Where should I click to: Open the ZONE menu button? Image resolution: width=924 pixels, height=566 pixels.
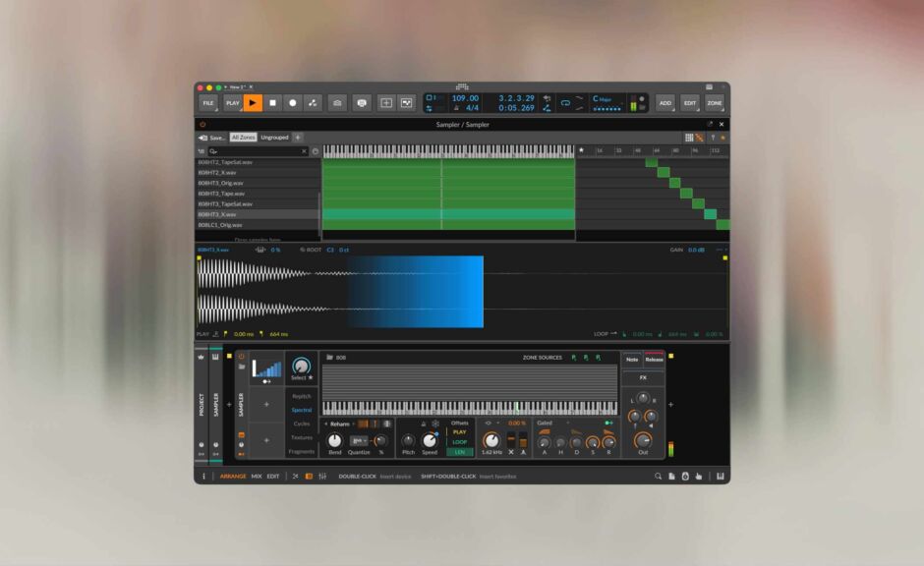pos(715,103)
